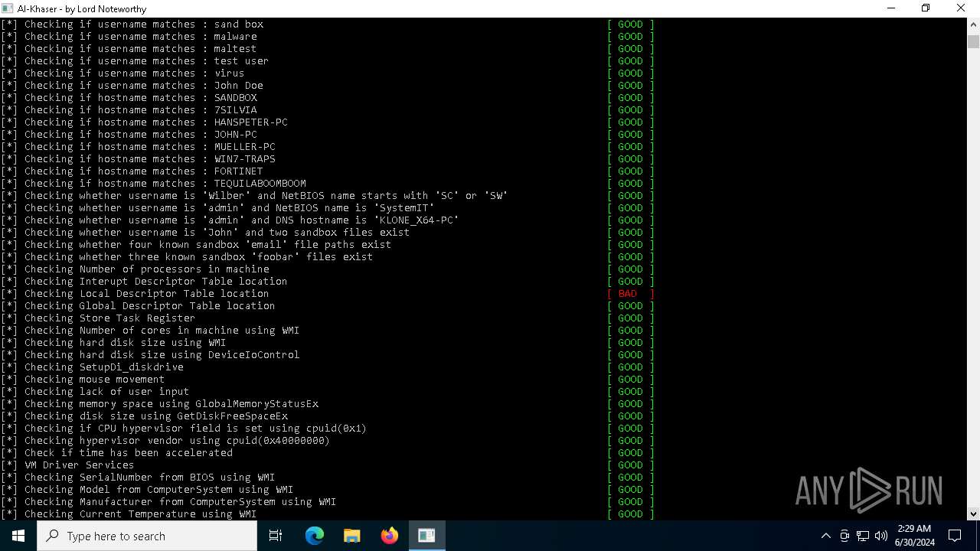980x551 pixels.
Task: Restore down the Al-Khaser window
Action: [926, 8]
